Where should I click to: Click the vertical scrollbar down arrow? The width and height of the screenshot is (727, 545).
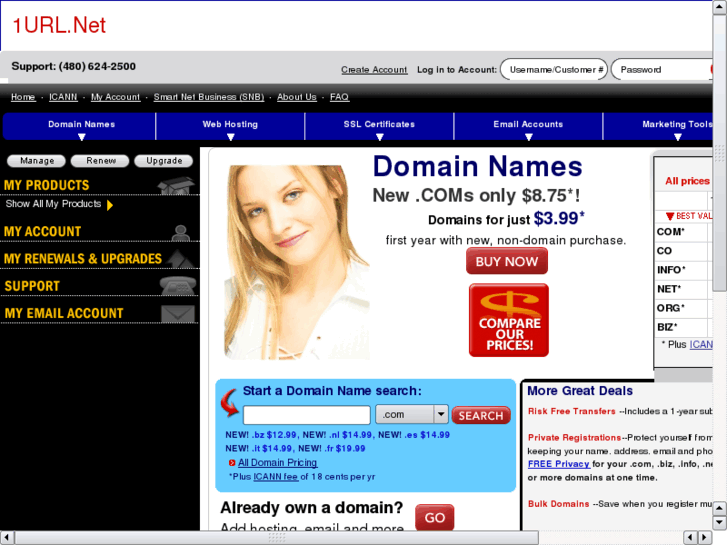pos(719,523)
